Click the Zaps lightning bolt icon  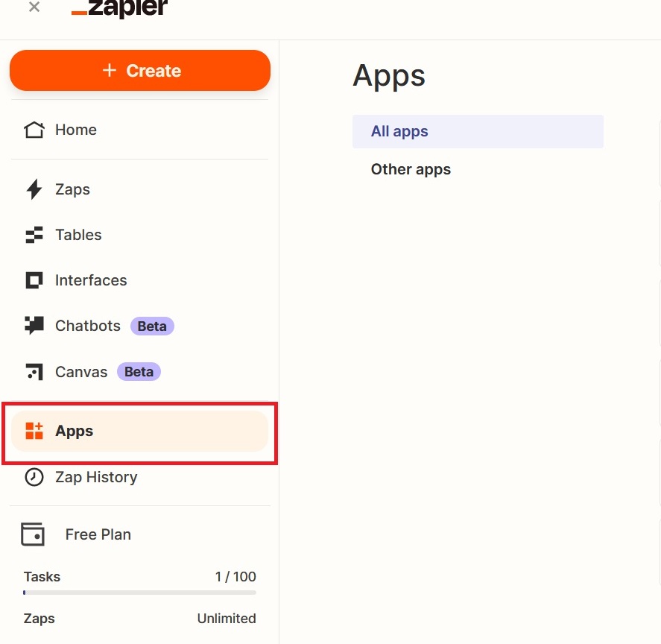point(34,189)
